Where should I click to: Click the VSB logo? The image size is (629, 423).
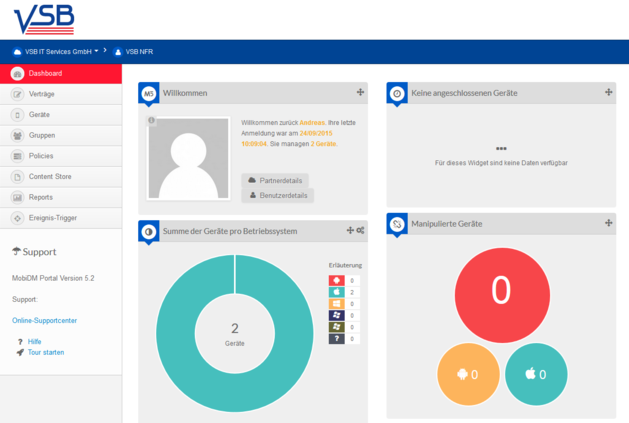click(44, 19)
